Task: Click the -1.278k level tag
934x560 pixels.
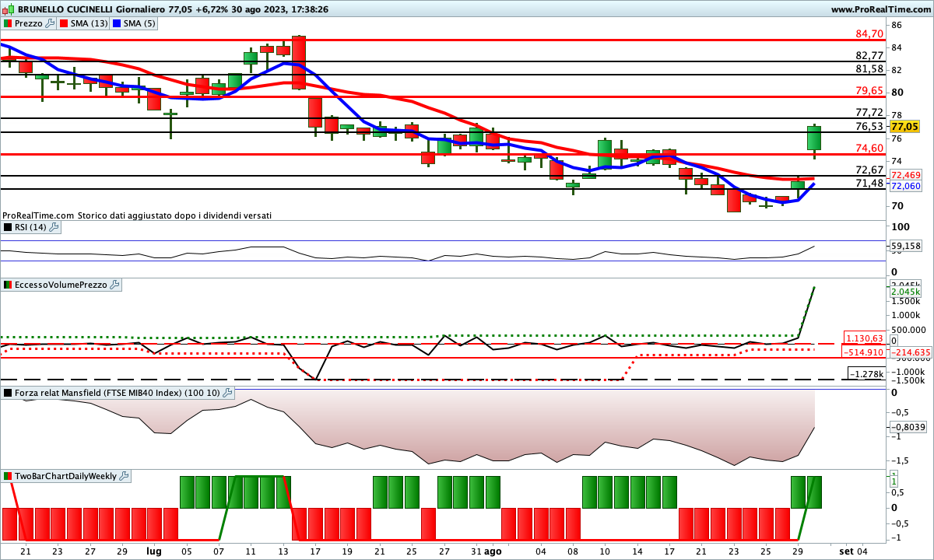Action: tap(866, 374)
